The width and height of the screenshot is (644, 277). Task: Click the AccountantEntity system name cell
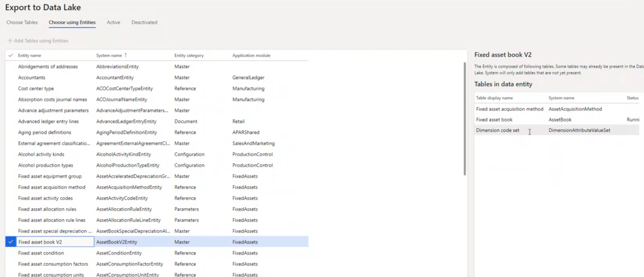click(115, 78)
